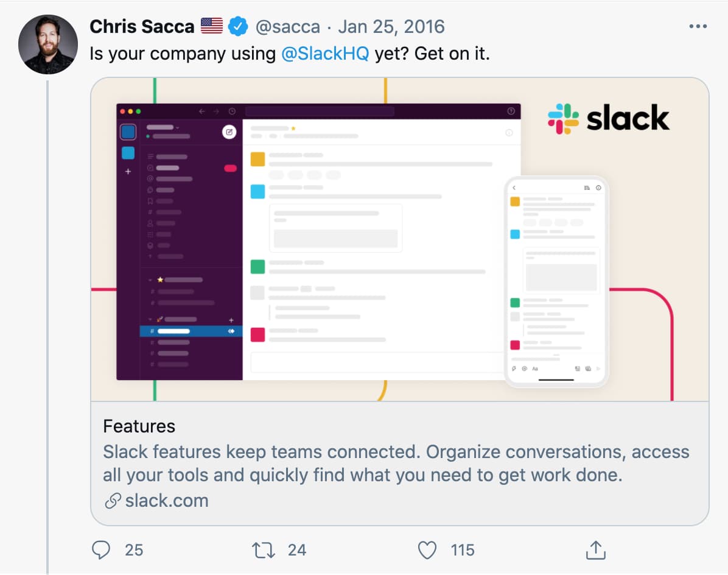728x575 pixels.
Task: Click the Chris Sacca display name
Action: point(142,26)
